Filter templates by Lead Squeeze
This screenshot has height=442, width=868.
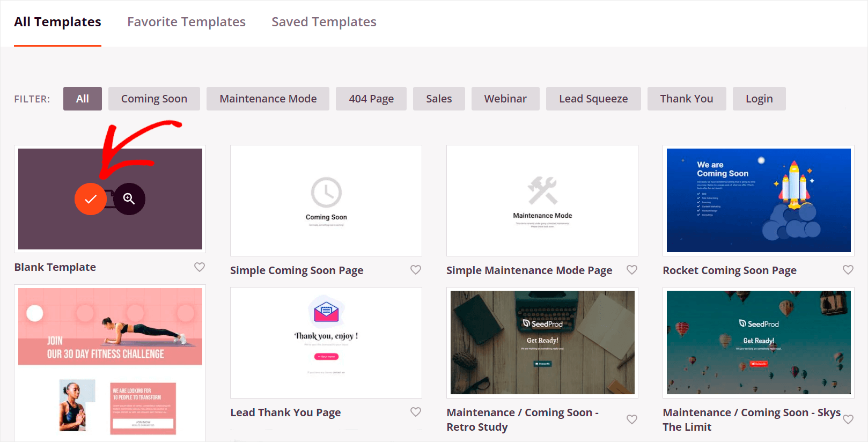[593, 99]
